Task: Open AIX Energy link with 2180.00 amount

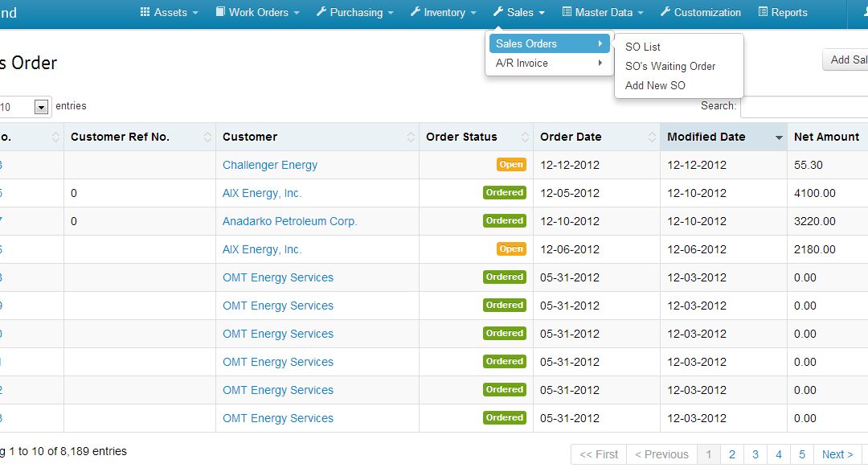Action: point(262,249)
